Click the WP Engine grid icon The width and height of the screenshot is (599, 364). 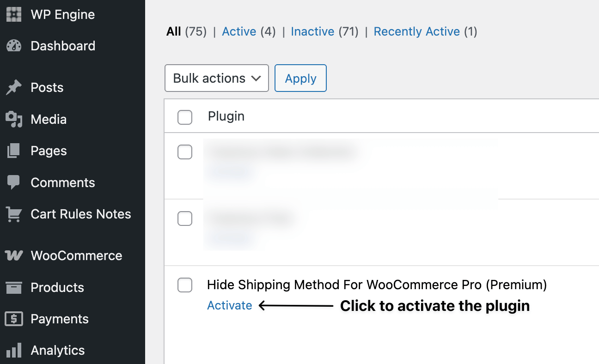click(13, 14)
